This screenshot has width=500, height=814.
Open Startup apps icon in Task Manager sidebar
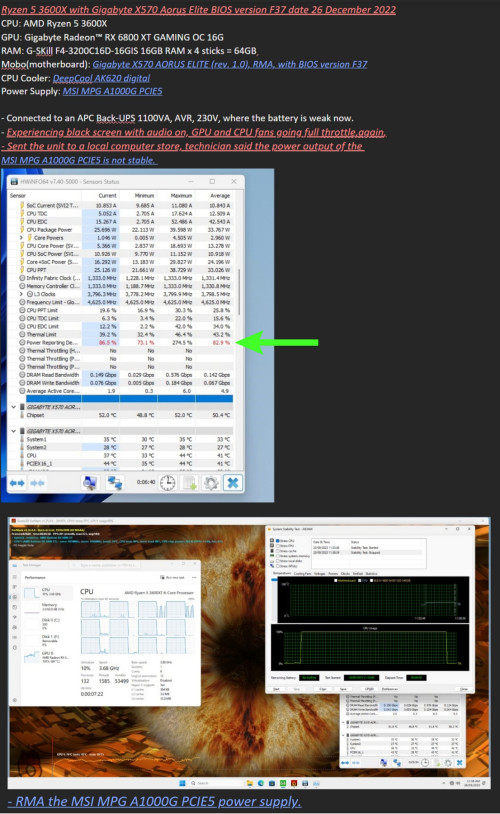point(15,617)
